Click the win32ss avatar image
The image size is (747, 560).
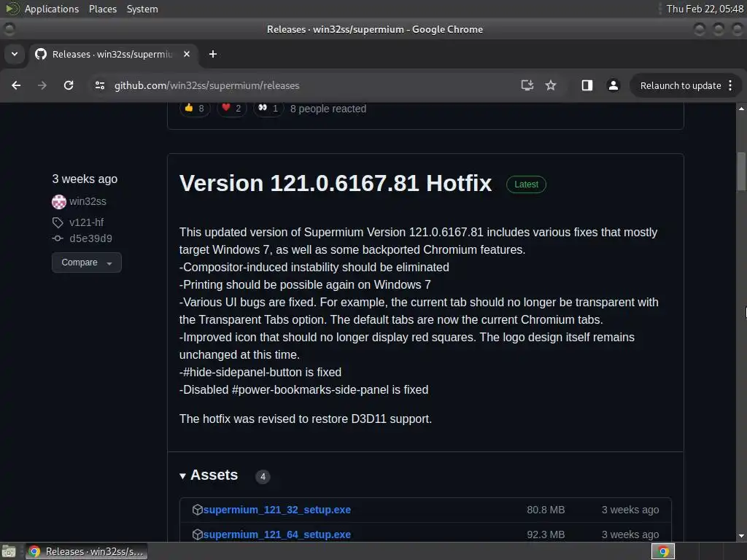click(59, 202)
